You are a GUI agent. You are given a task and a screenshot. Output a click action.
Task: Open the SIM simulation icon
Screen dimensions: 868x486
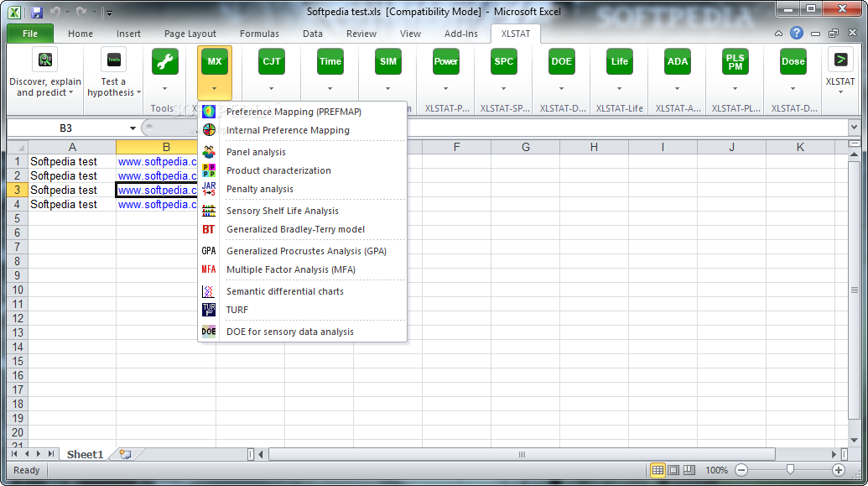coord(388,61)
